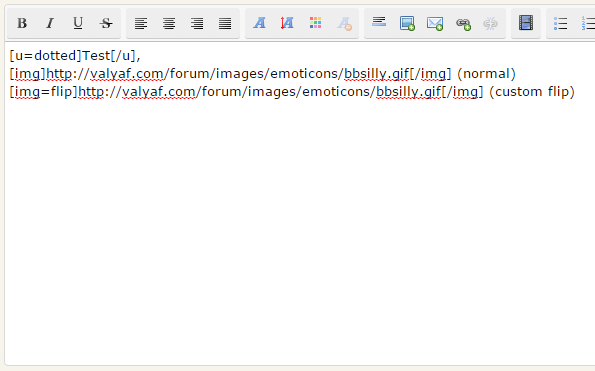The height and width of the screenshot is (371, 595).
Task: Remove text formatting
Action: click(x=344, y=24)
